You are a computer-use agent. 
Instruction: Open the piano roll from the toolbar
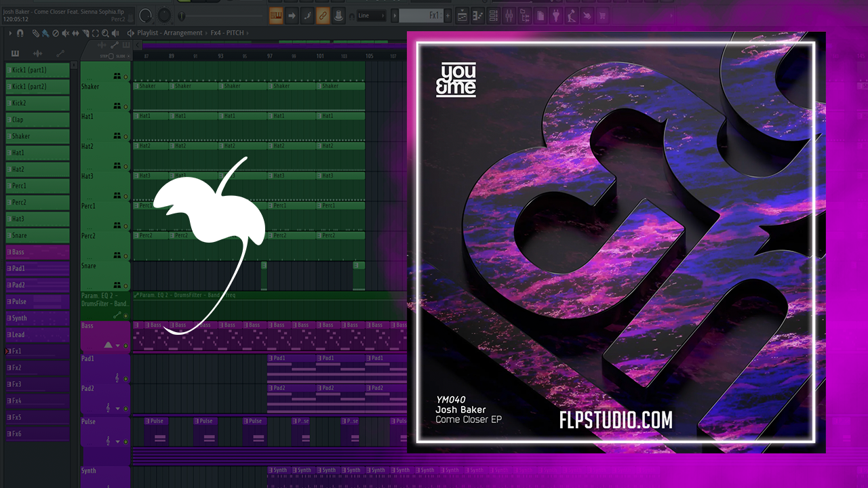(x=478, y=16)
